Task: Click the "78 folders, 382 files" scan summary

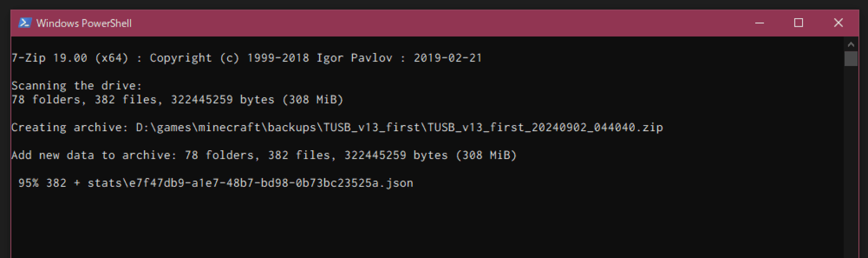Action: (84, 100)
